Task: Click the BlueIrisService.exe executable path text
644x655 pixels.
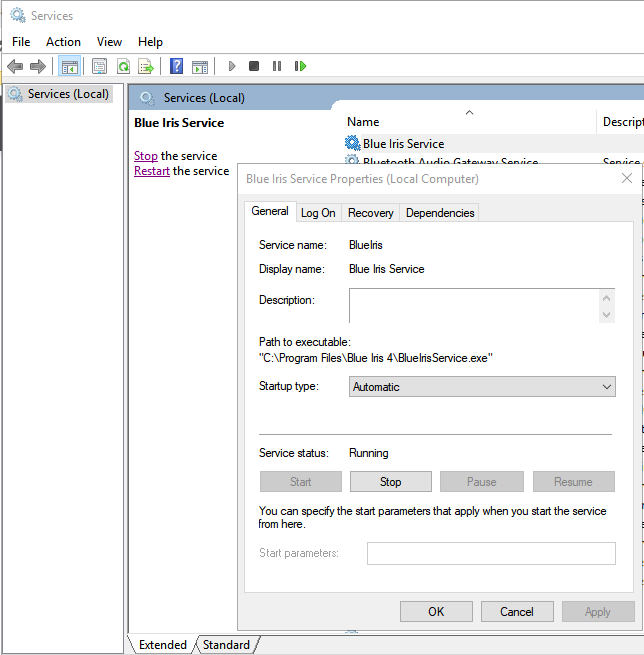Action: pyautogui.click(x=375, y=358)
